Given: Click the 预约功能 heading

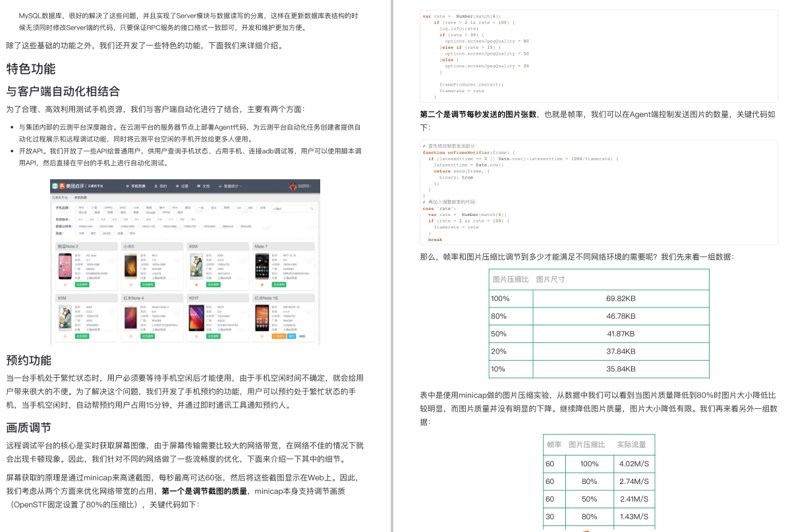Looking at the screenshot, I should click(x=29, y=360).
